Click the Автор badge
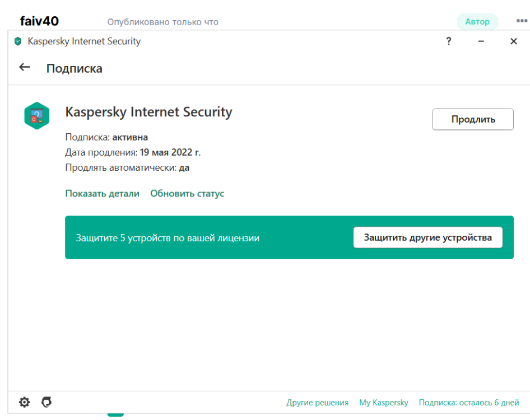This screenshot has width=530, height=420. [x=477, y=22]
